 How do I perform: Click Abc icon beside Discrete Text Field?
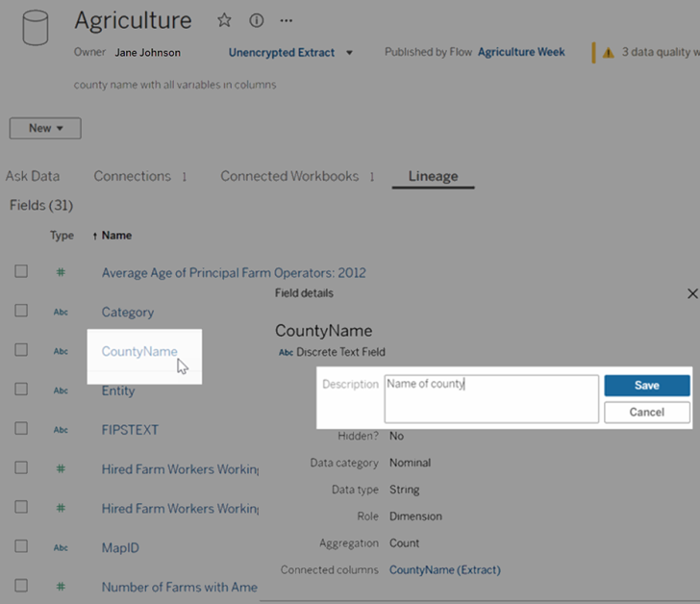coord(286,352)
